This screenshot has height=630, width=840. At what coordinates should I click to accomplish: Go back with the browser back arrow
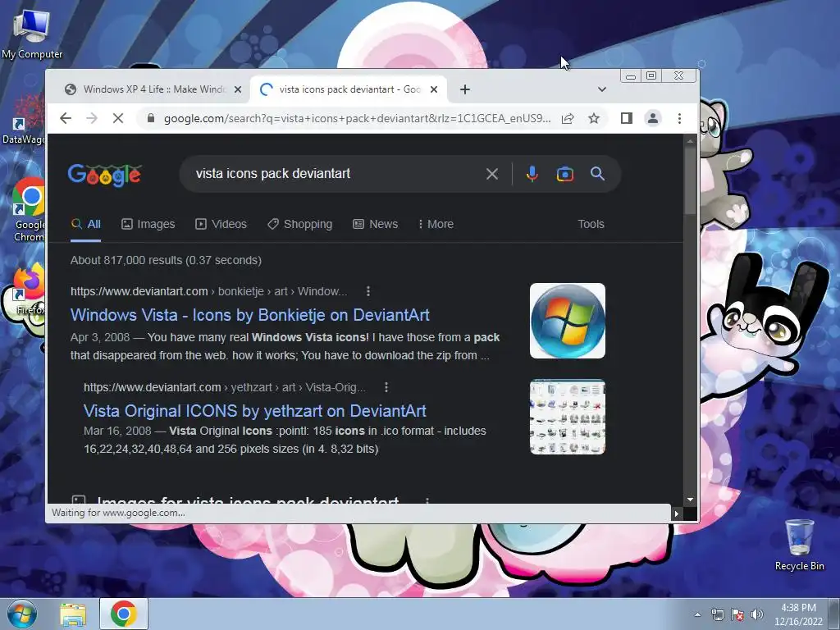coord(66,118)
